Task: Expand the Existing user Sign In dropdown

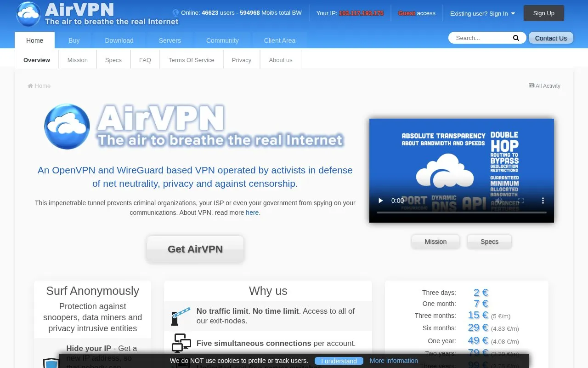Action: [x=482, y=13]
